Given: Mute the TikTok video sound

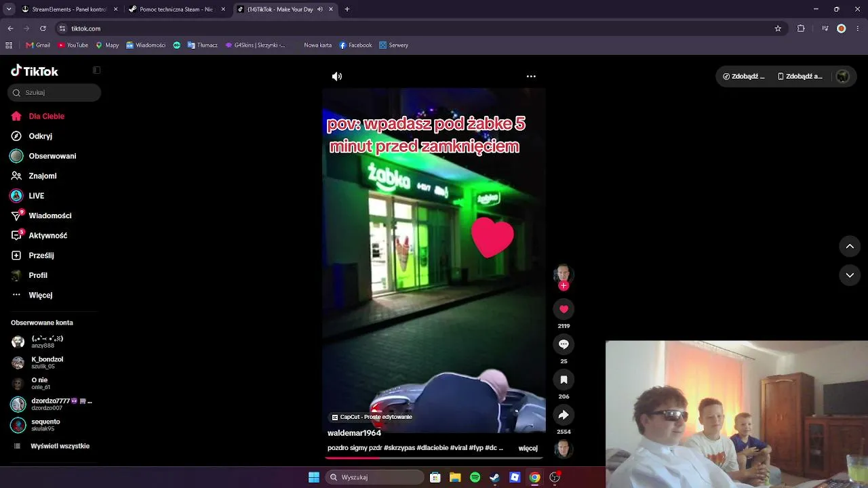Looking at the screenshot, I should click(337, 77).
